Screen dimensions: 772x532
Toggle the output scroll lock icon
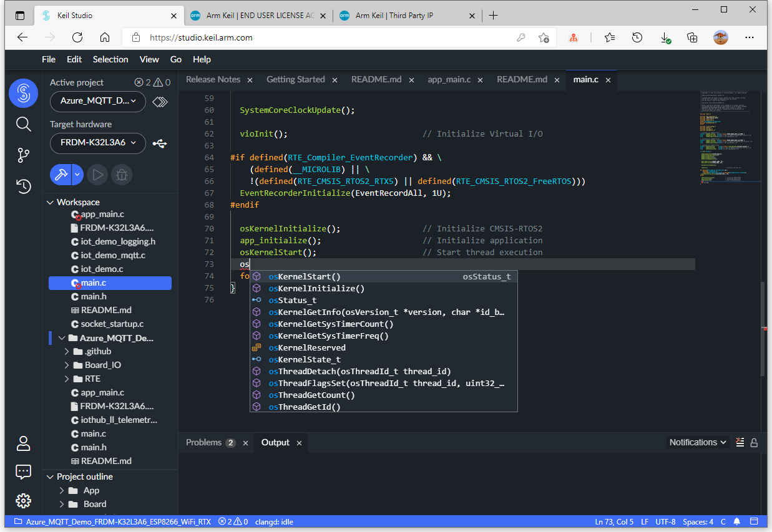[754, 442]
